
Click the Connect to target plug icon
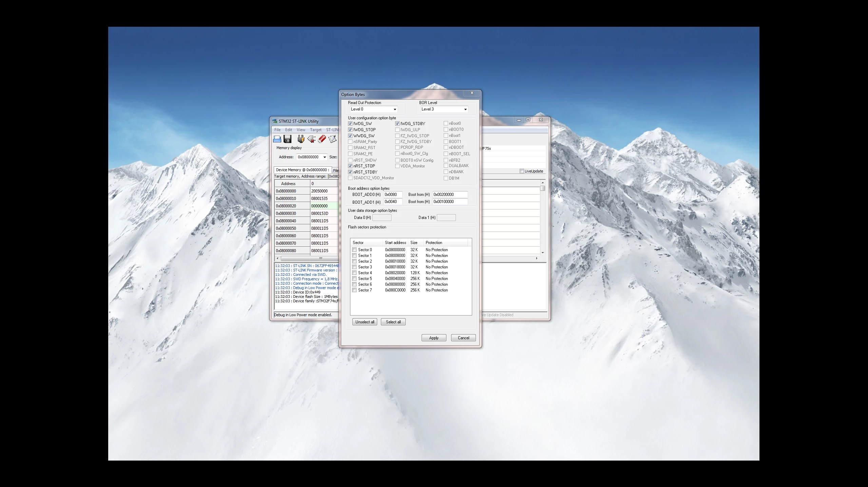(x=301, y=139)
